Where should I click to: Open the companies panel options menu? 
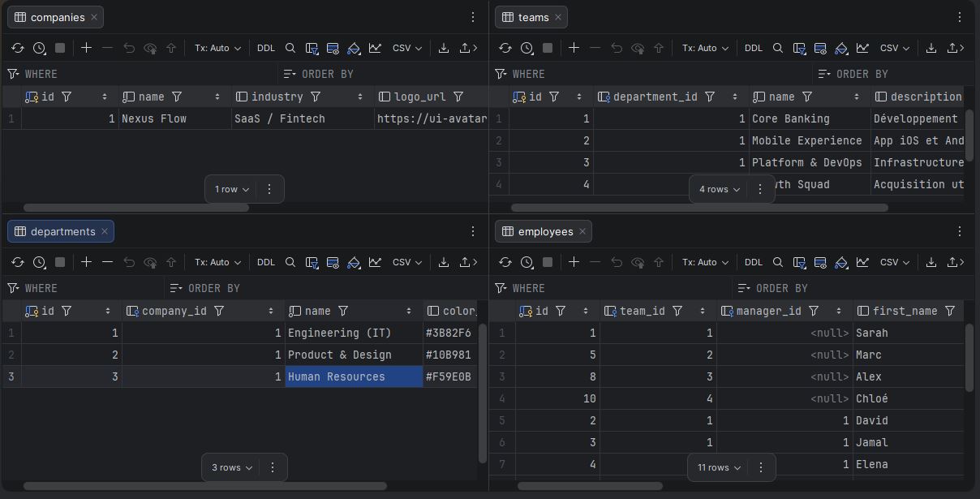tap(473, 16)
